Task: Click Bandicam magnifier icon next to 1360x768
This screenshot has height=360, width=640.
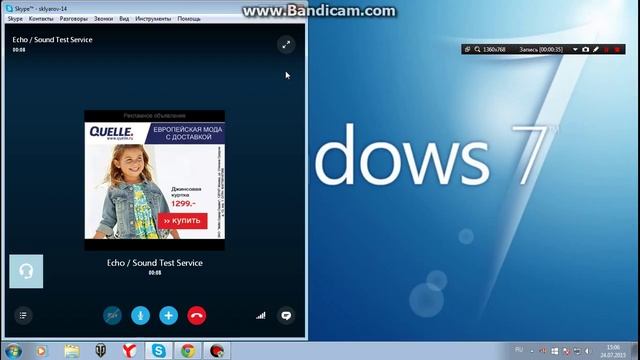Action: coord(477,49)
